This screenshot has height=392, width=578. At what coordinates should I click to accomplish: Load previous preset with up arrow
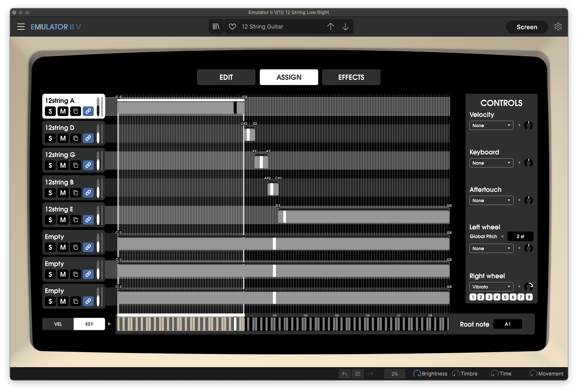click(330, 27)
